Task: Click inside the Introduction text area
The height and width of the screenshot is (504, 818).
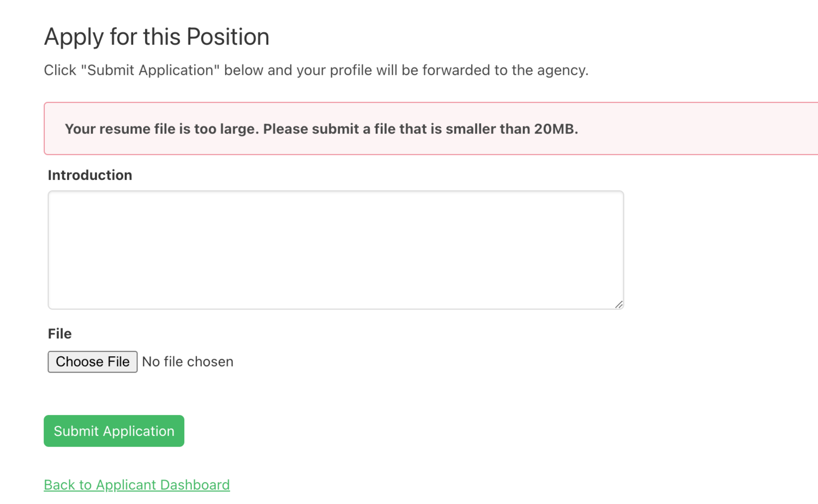Action: click(x=335, y=250)
